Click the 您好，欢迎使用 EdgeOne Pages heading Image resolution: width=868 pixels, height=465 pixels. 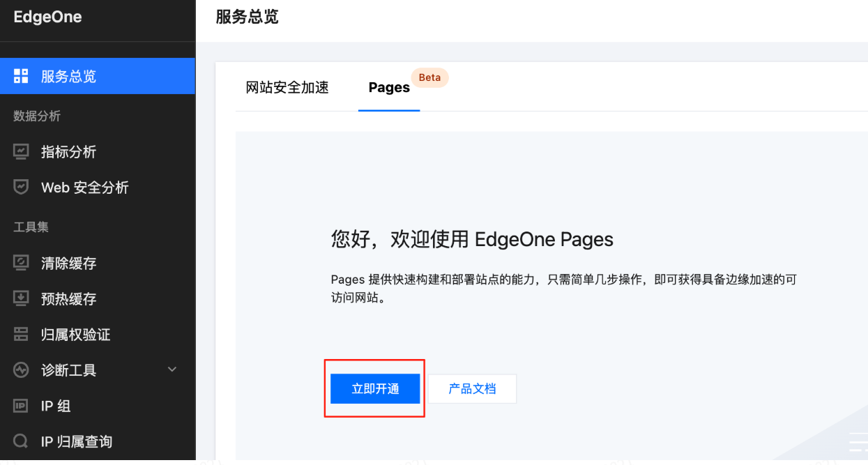pyautogui.click(x=472, y=240)
